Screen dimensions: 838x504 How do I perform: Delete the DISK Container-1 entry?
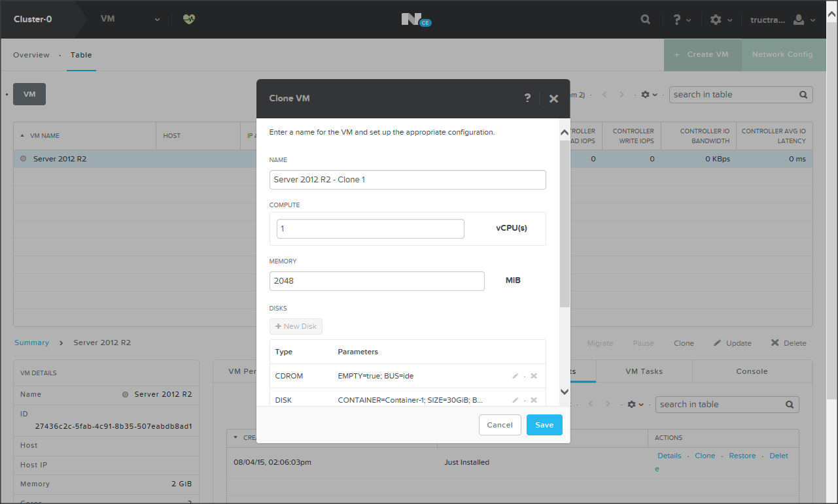coord(534,400)
